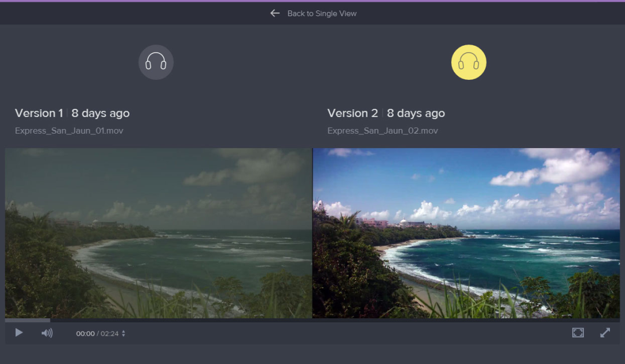Enter fullscreen with the frame icon
This screenshot has height=364, width=625.
[578, 333]
